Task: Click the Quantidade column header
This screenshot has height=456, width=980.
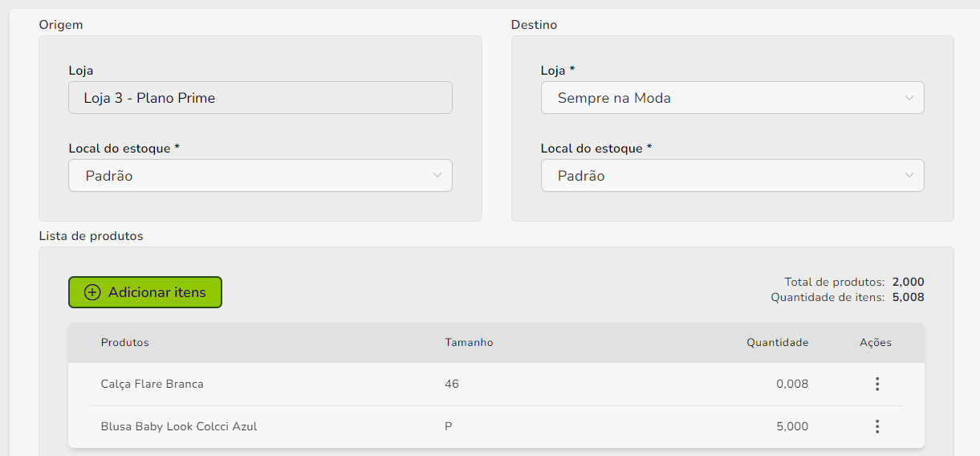Action: 778,342
